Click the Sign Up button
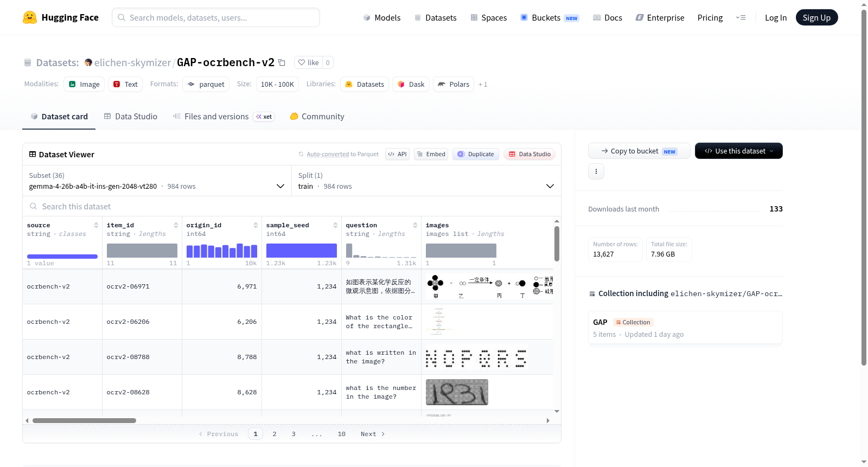This screenshot has height=467, width=868. (816, 17)
